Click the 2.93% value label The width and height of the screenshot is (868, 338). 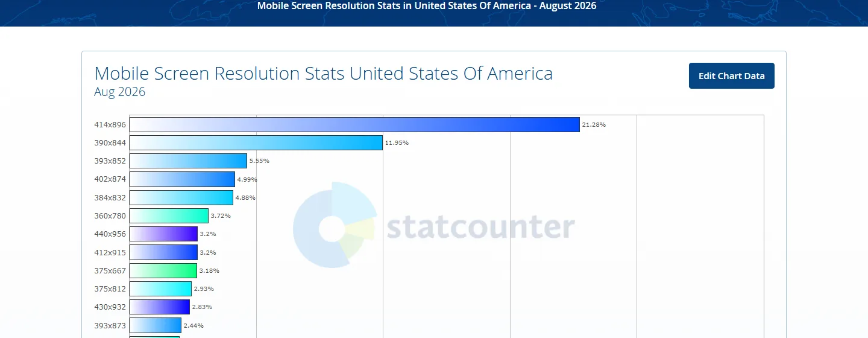point(204,289)
